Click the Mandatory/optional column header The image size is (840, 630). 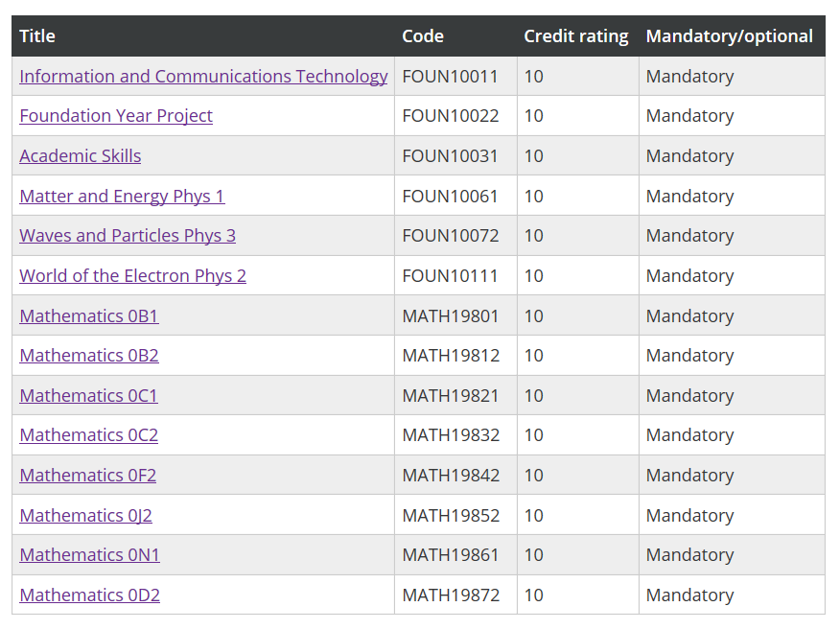[x=729, y=36]
